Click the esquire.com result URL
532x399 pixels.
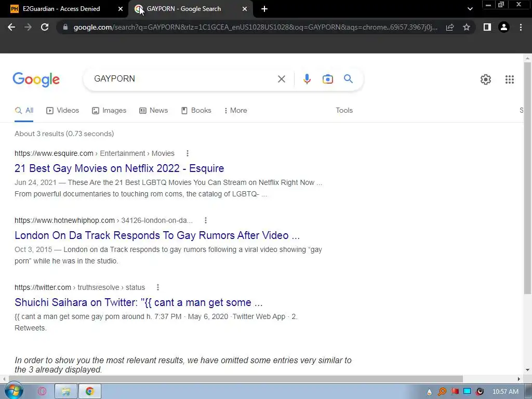[95, 153]
